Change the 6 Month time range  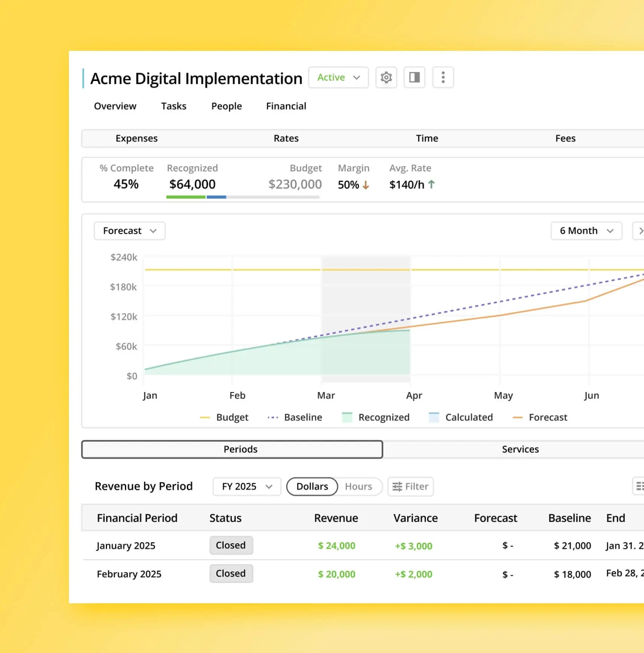[586, 231]
